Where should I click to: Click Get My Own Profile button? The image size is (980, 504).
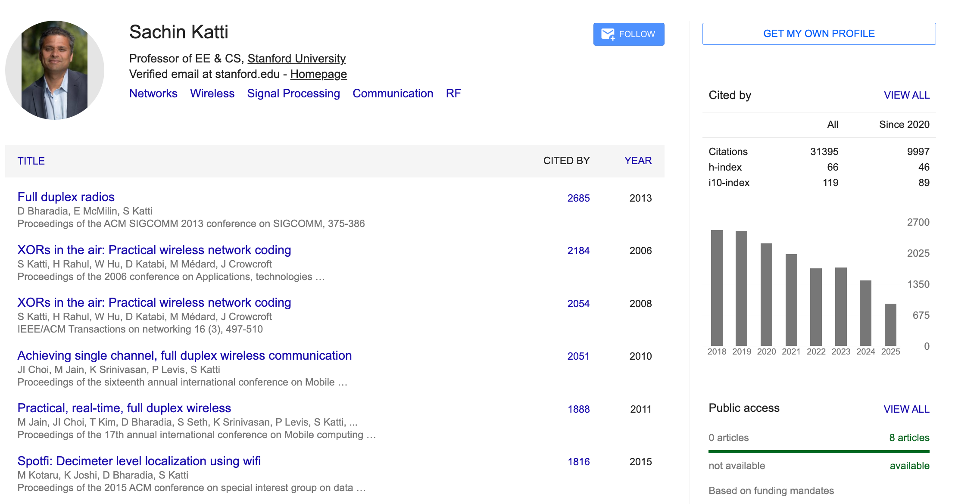[x=818, y=34]
